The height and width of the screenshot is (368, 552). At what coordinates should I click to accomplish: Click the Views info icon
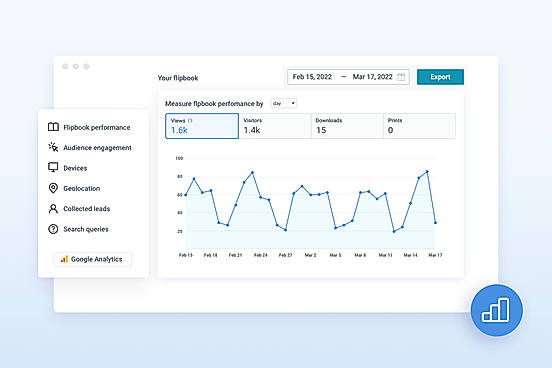click(x=190, y=120)
